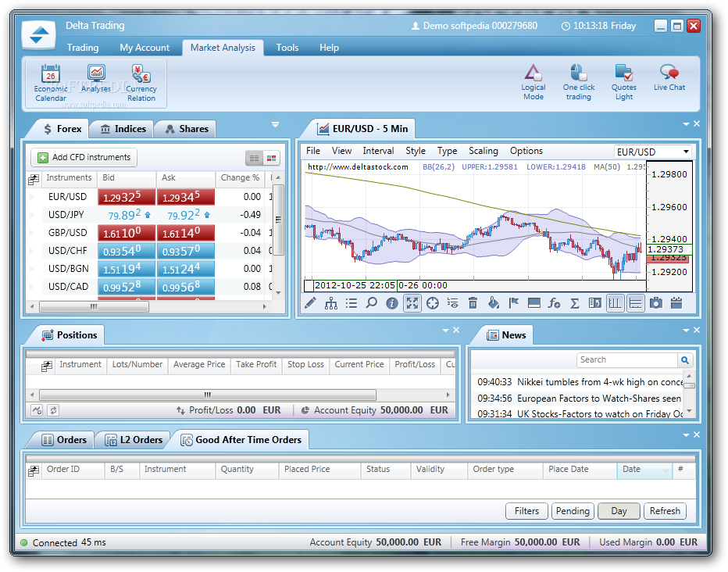Take a chart snapshot with camera icon
728x572 pixels.
(655, 303)
